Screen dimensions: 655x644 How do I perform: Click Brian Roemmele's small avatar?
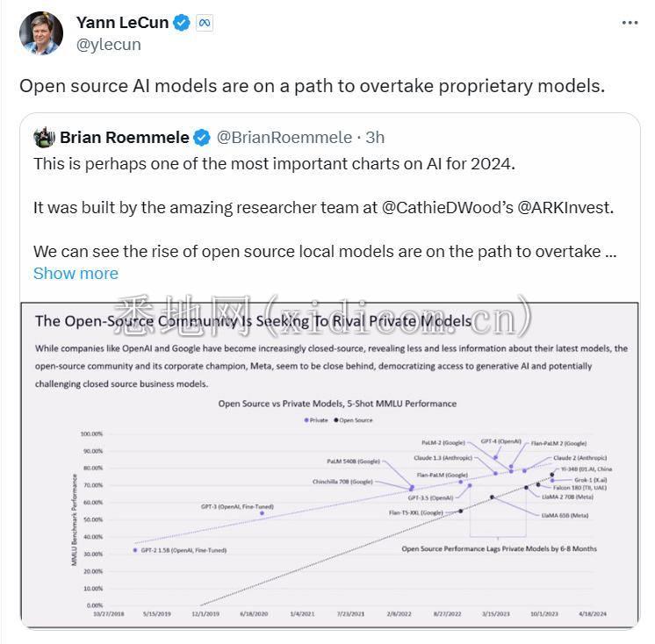44,138
